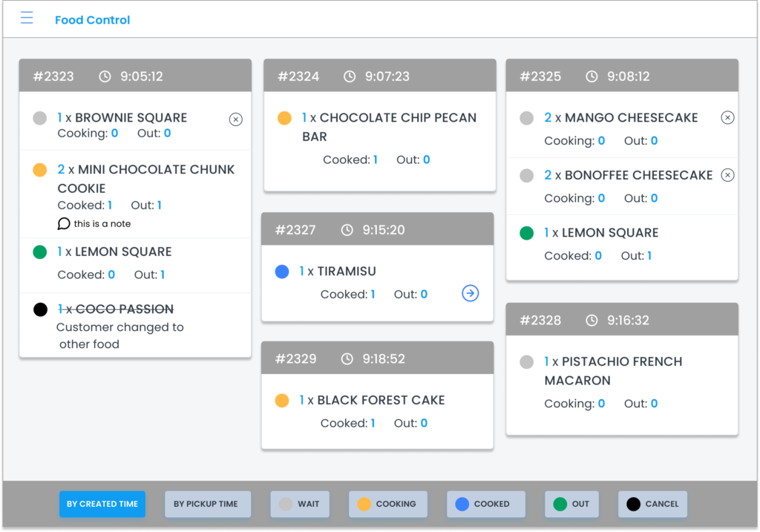Screen dimensions: 760x532
Task: Click the X next to Bonoffee Cheesecake
Action: pos(727,175)
